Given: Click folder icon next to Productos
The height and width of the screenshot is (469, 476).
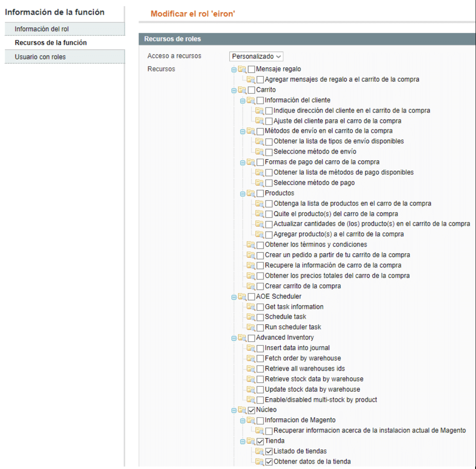Looking at the screenshot, I should point(251,193).
